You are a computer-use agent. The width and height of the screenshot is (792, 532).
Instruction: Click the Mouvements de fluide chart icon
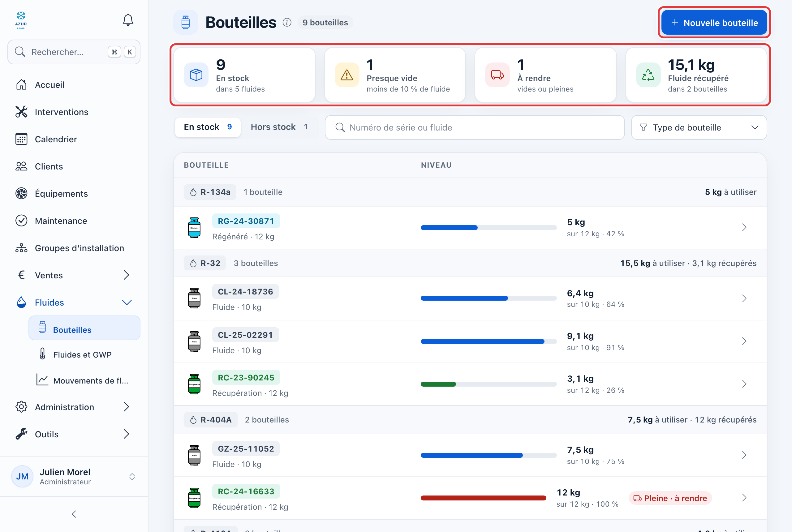tap(42, 380)
